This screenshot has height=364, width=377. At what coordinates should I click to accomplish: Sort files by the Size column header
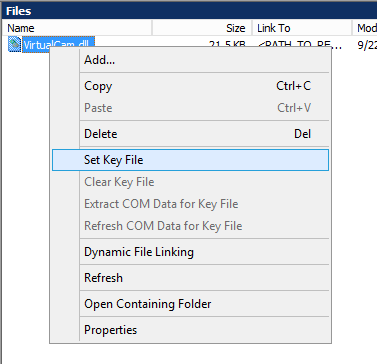tap(202, 28)
